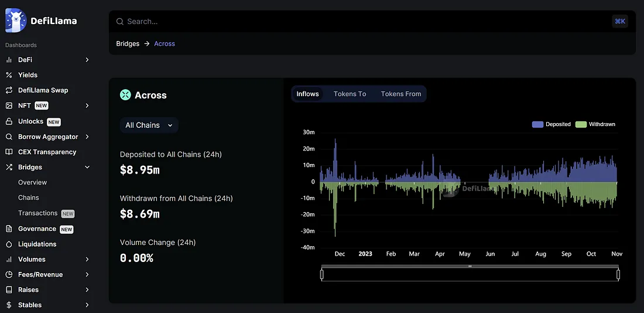Click the Liquidations droplet icon
The image size is (644, 313).
[9, 244]
